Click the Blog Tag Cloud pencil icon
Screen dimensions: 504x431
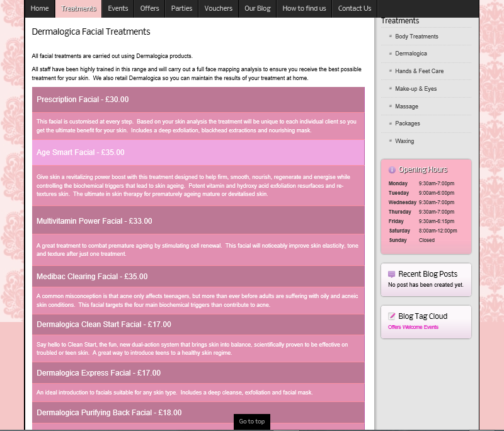[x=392, y=316]
